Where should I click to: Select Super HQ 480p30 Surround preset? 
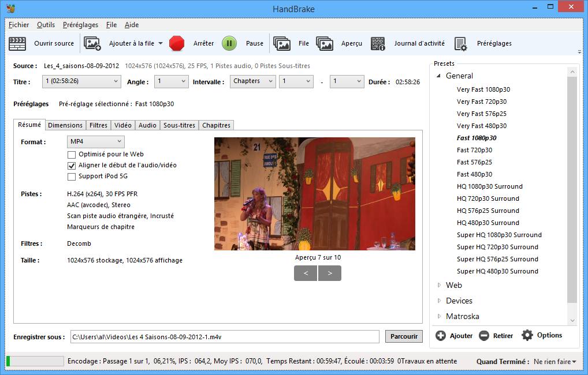tap(497, 271)
